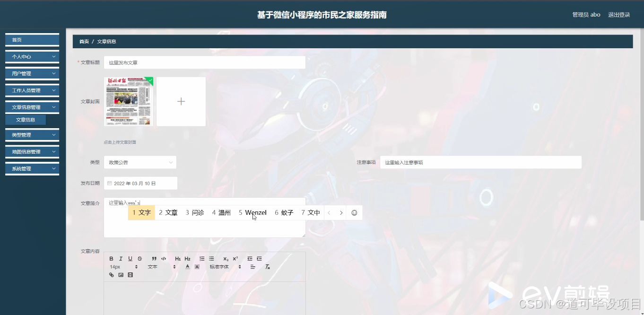Insert a blockquote with quote icon
Image resolution: width=644 pixels, height=315 pixels.
[x=154, y=259]
